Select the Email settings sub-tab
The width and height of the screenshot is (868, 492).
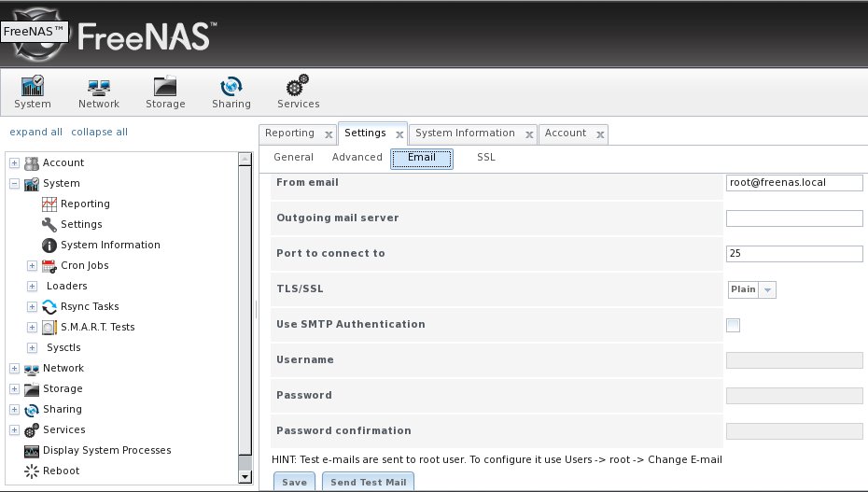pos(422,159)
